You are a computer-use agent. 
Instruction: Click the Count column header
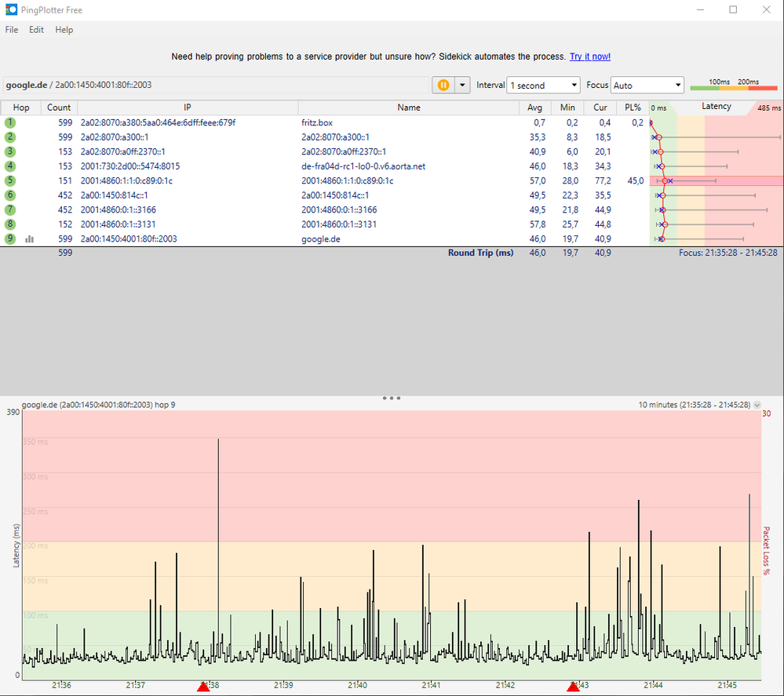click(59, 107)
